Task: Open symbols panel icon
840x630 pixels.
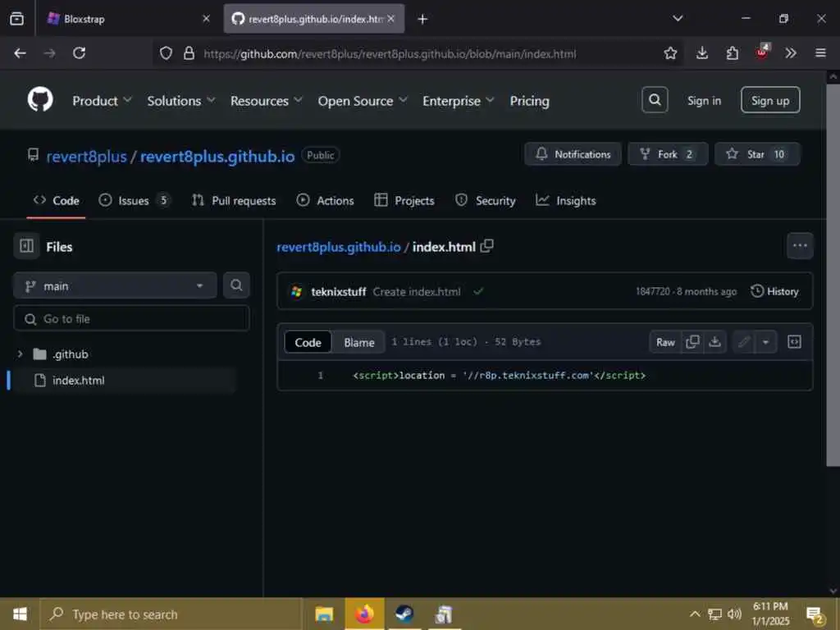Action: (794, 342)
